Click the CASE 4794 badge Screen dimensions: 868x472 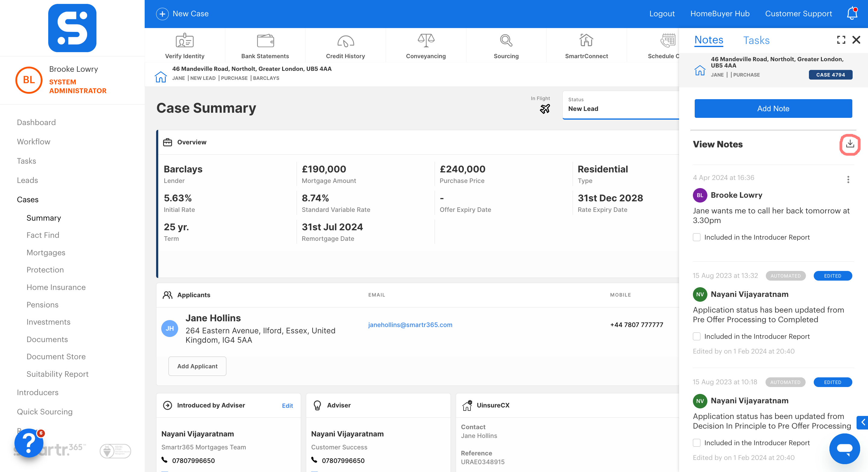(x=830, y=75)
